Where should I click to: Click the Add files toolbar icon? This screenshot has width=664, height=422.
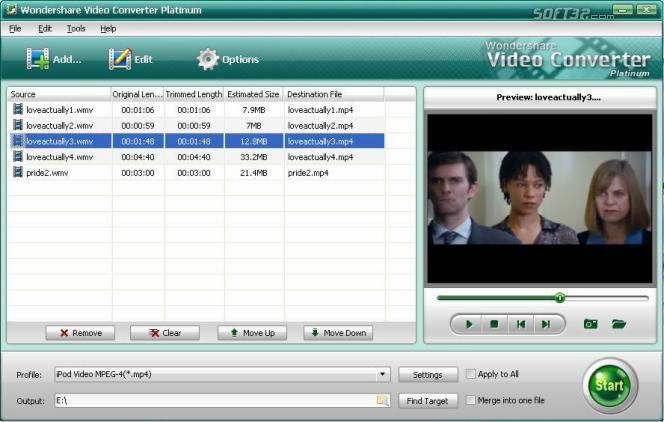[x=37, y=58]
